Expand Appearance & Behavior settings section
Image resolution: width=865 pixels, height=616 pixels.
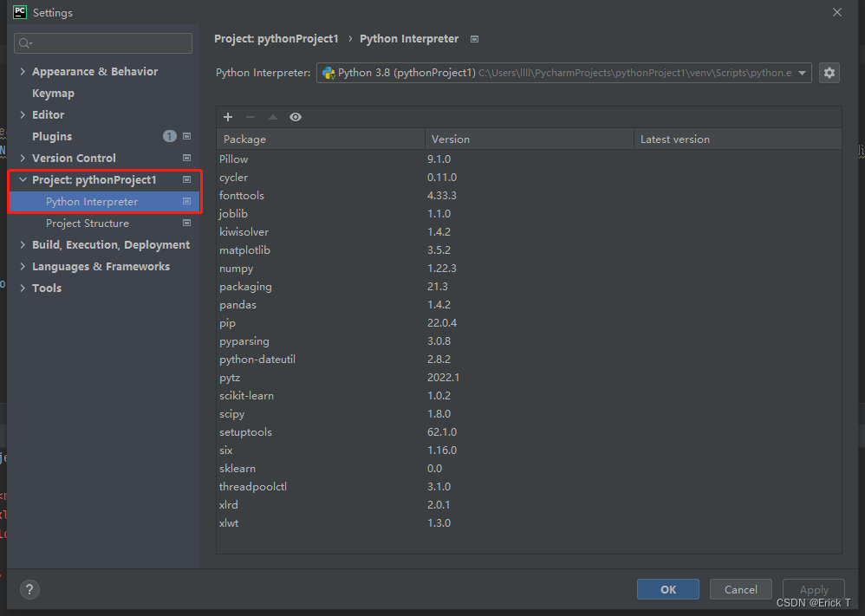[23, 72]
